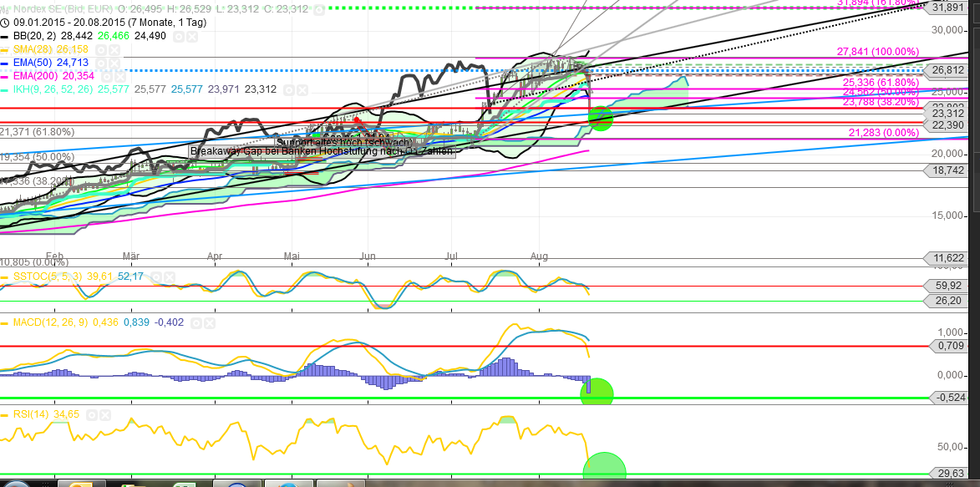Click the Feb month label on time axis
980x487 pixels.
pos(55,256)
